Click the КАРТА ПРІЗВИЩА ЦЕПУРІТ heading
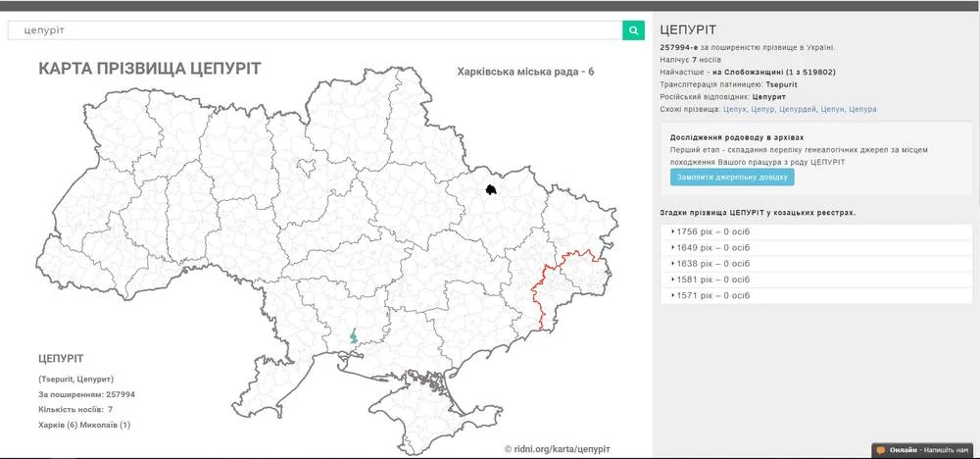 point(150,69)
